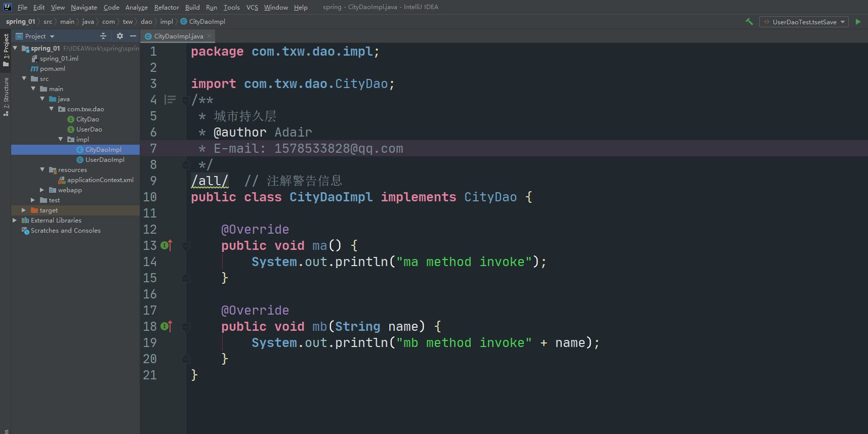Open the Run menu
Screen dimensions: 868x434
(x=212, y=7)
